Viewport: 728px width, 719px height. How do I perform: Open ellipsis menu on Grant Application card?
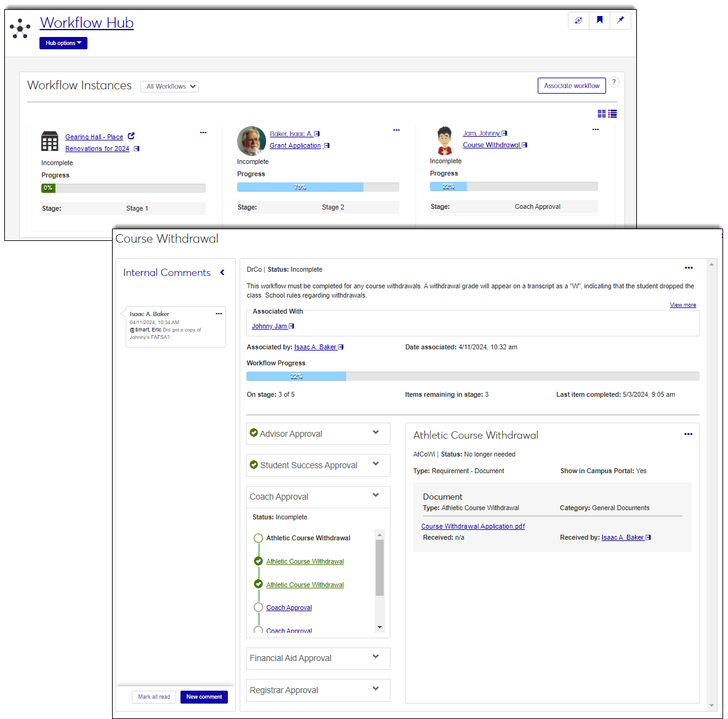pyautogui.click(x=396, y=130)
